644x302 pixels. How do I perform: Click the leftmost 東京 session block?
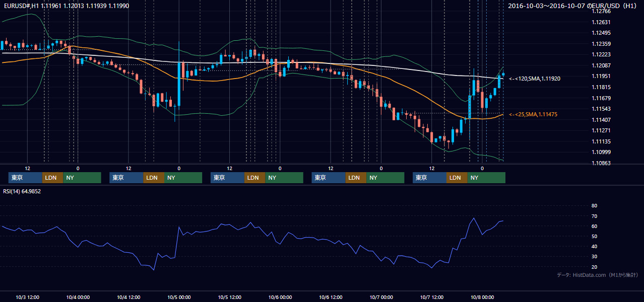(25, 178)
